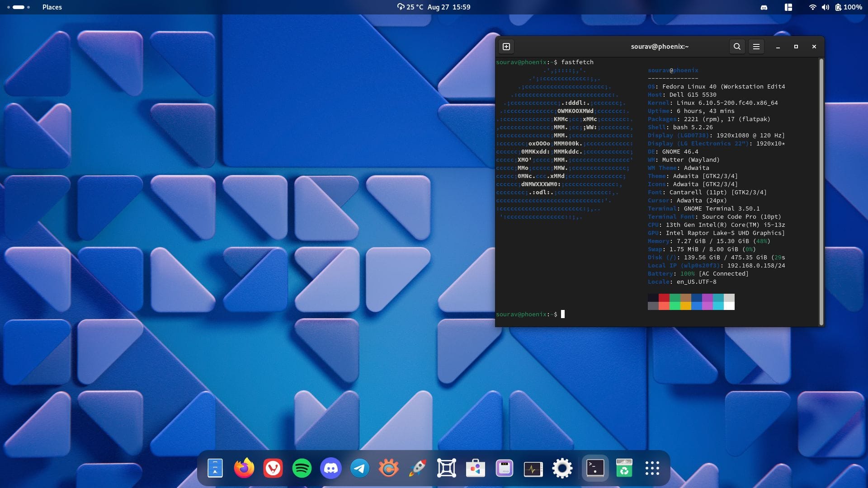Screen dimensions: 868x488
Task: Launch Firefox from the dock
Action: tap(244, 468)
